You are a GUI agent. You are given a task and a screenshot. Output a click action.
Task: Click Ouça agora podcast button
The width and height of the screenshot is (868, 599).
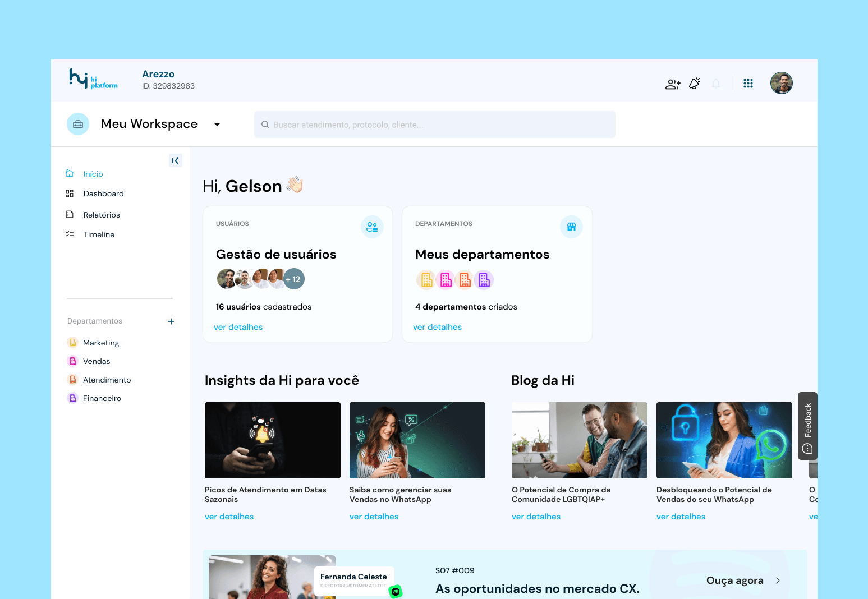pyautogui.click(x=734, y=580)
